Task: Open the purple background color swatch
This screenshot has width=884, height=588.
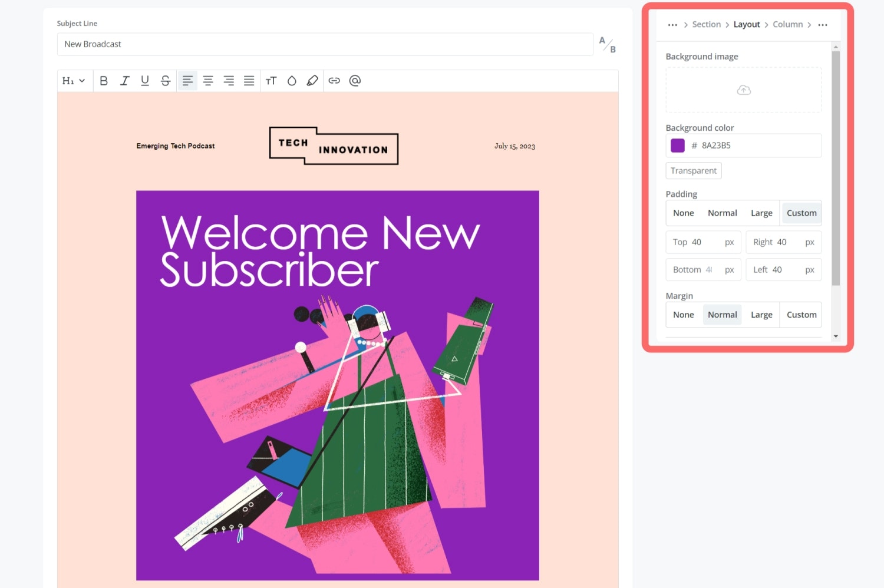Action: [678, 146]
